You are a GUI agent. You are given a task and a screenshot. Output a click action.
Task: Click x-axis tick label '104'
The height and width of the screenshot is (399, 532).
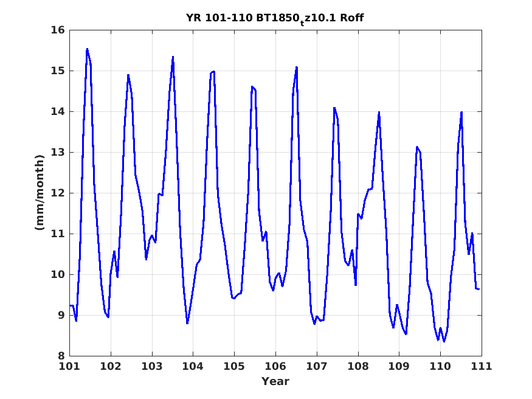click(x=193, y=366)
